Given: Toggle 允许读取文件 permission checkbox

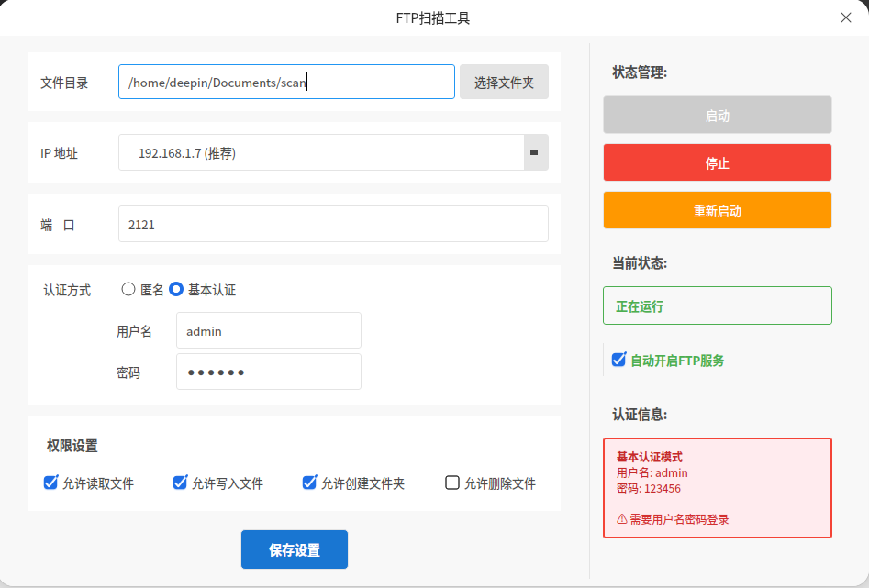Looking at the screenshot, I should click(50, 483).
